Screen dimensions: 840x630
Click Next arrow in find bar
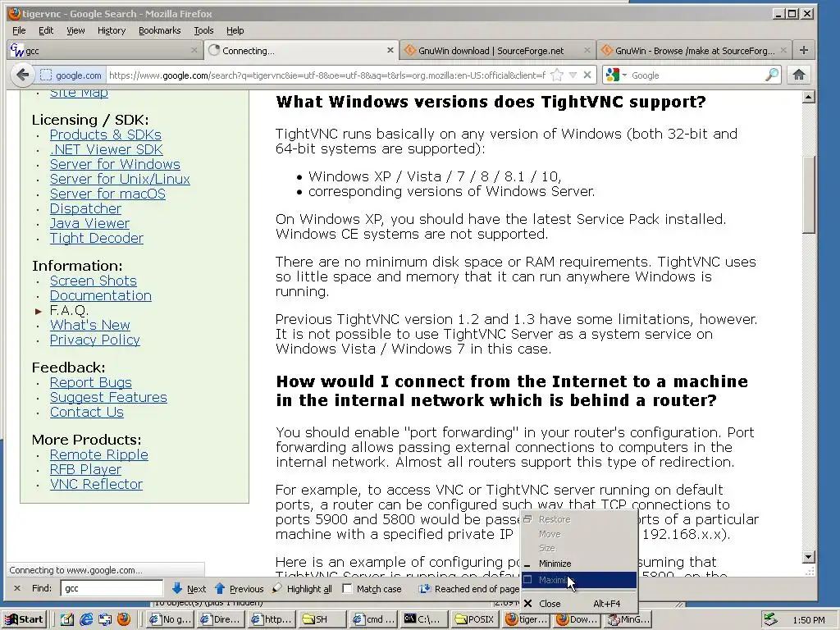[189, 588]
